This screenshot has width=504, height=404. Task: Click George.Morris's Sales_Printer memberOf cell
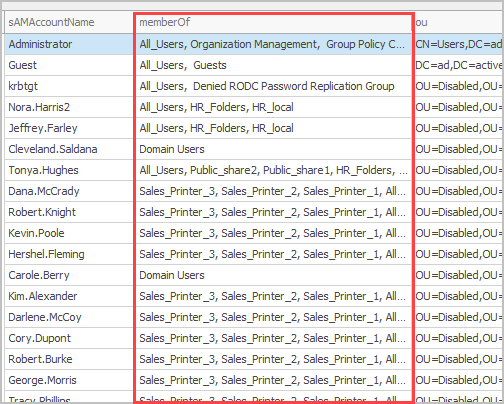[273, 380]
